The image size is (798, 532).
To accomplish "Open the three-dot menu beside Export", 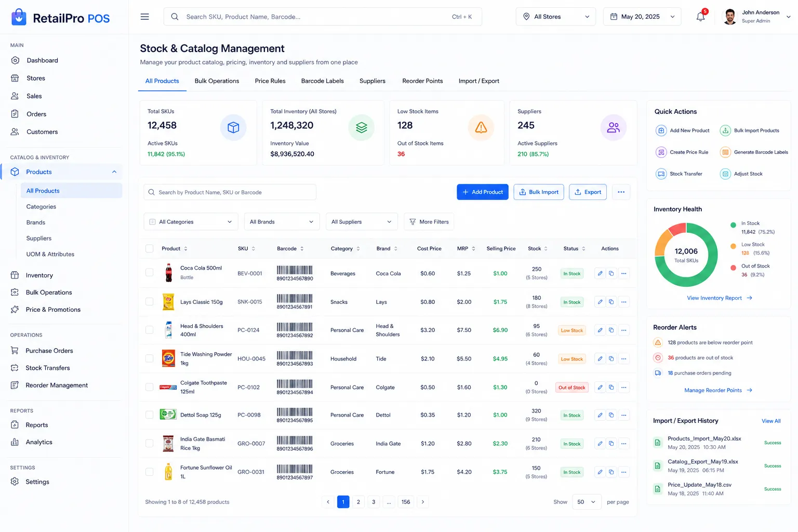I will (621, 192).
